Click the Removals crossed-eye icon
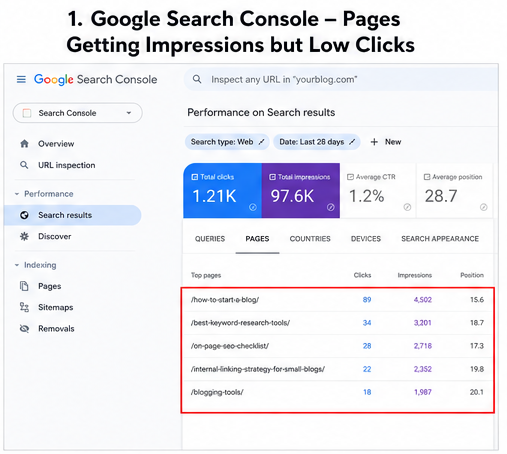The height and width of the screenshot is (454, 507). 24,329
